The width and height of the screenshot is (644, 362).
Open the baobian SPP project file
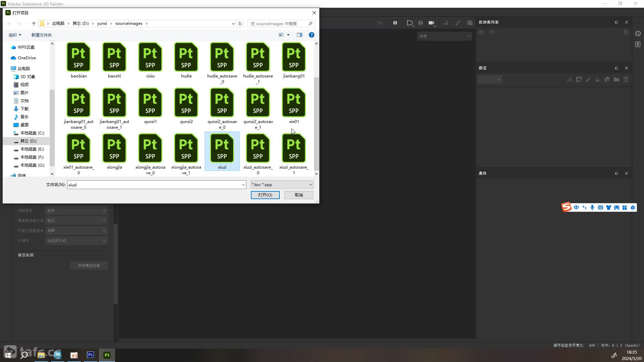pyautogui.click(x=78, y=60)
